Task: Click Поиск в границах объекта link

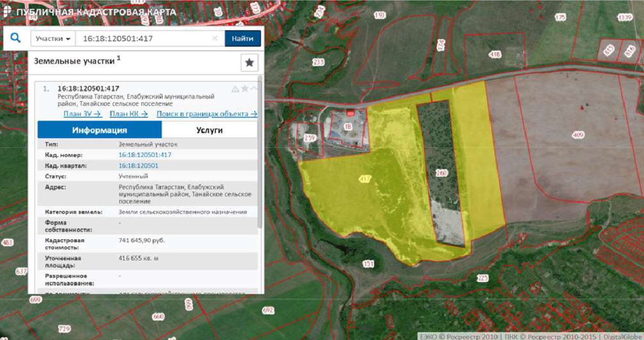Action: tap(207, 114)
